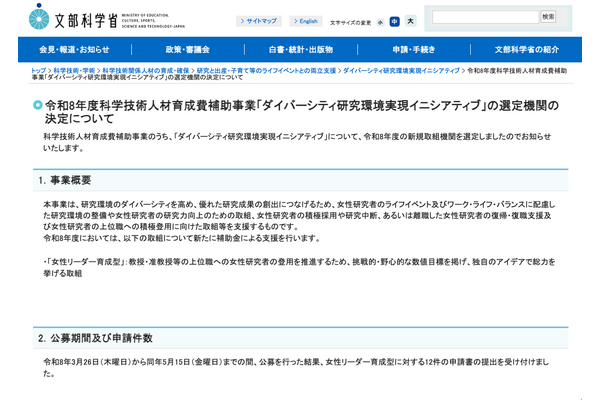This screenshot has width=600, height=400.
Task: Set text size to small (小)
Action: (x=380, y=23)
